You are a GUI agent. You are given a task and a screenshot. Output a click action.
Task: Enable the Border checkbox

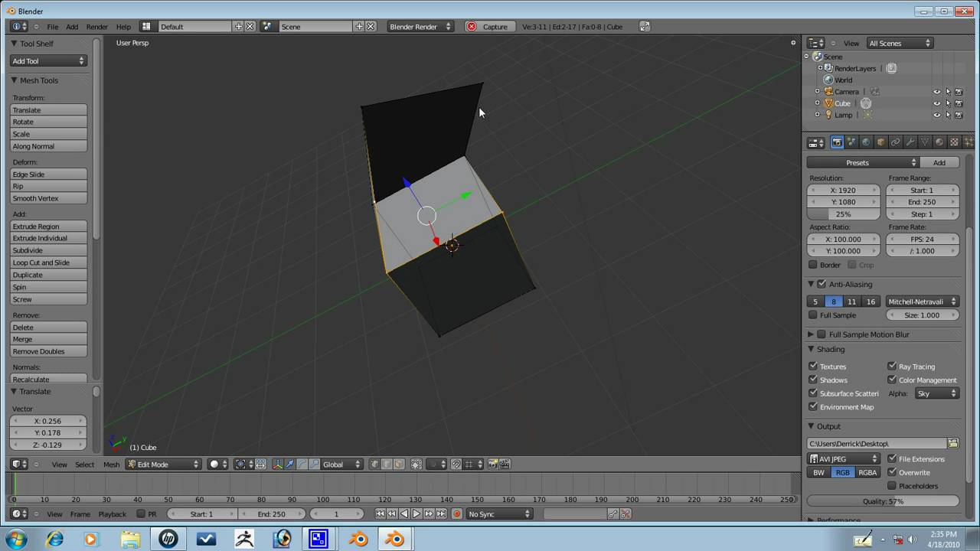pyautogui.click(x=813, y=265)
